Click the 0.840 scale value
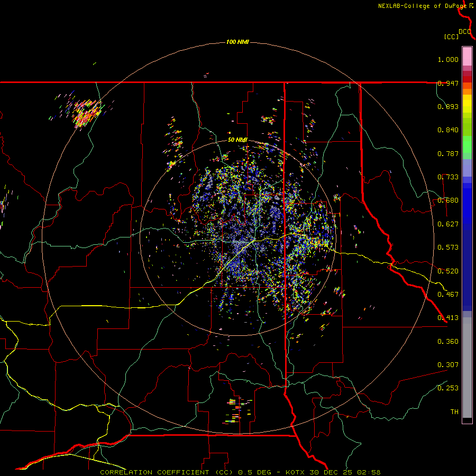This screenshot has height=476, width=476. pos(448,130)
